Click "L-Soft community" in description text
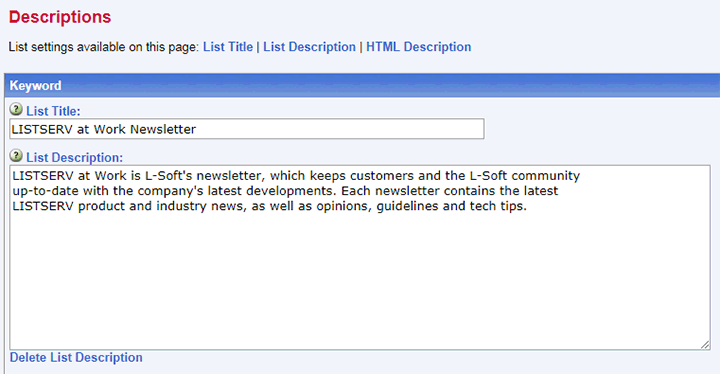Viewport: 720px width, 374px height. 525,176
